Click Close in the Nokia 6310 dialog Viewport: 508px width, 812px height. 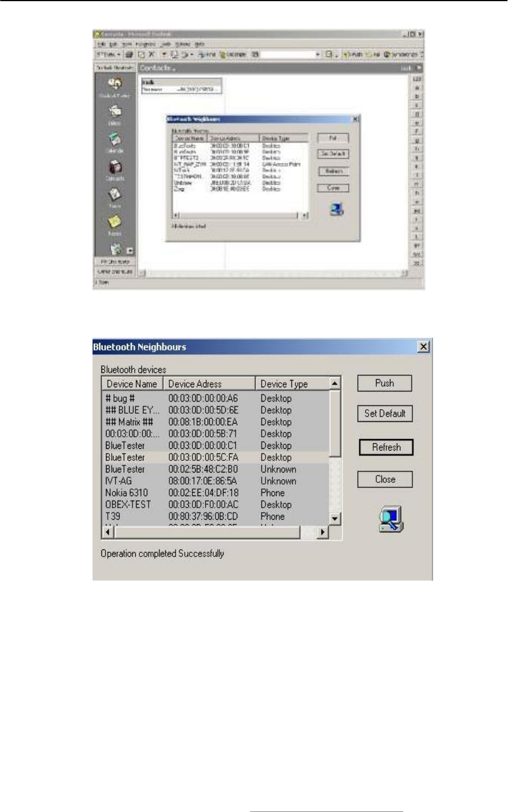(x=385, y=479)
